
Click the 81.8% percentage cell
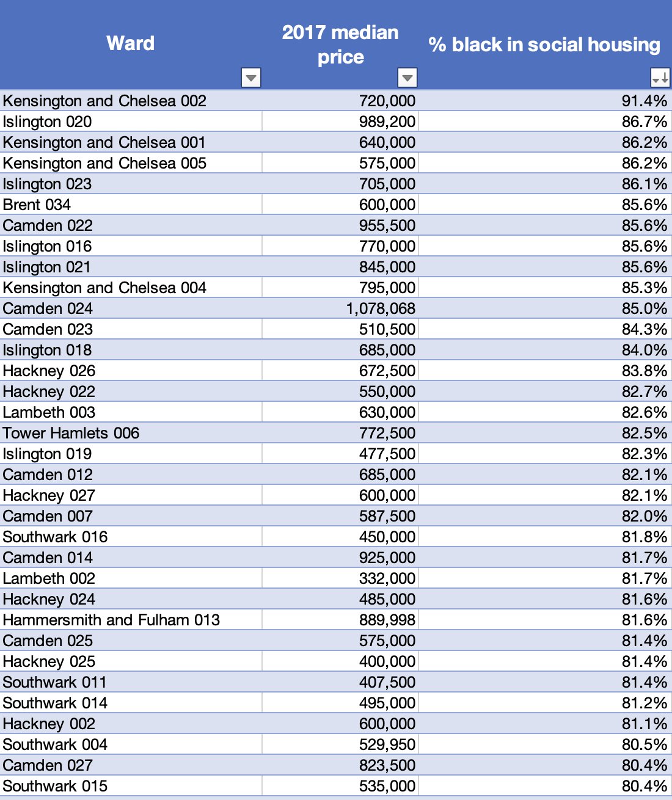tap(545, 537)
